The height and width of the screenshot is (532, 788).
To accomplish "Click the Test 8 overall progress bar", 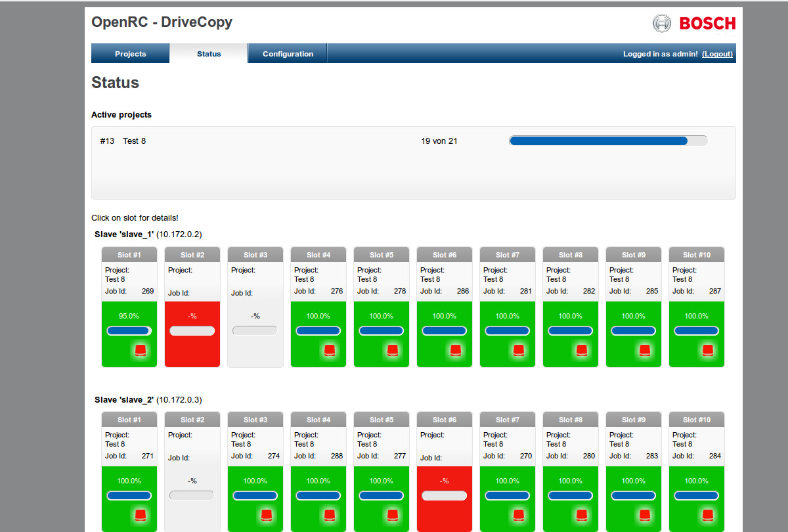I will [607, 141].
